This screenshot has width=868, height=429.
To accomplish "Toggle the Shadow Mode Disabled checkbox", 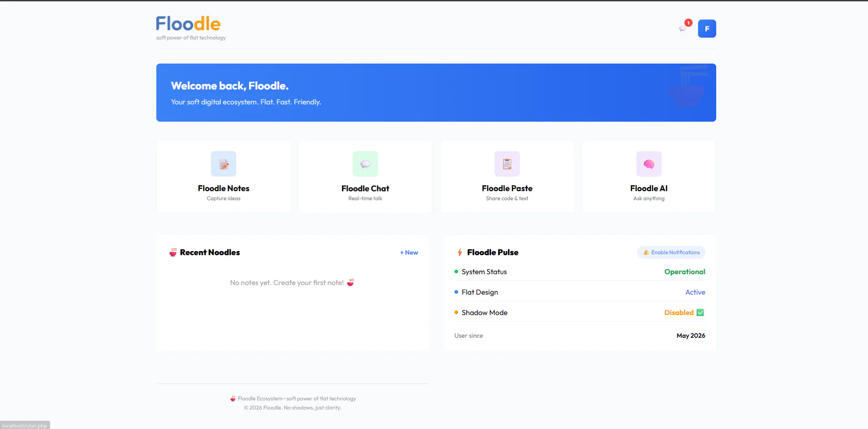I will (700, 312).
